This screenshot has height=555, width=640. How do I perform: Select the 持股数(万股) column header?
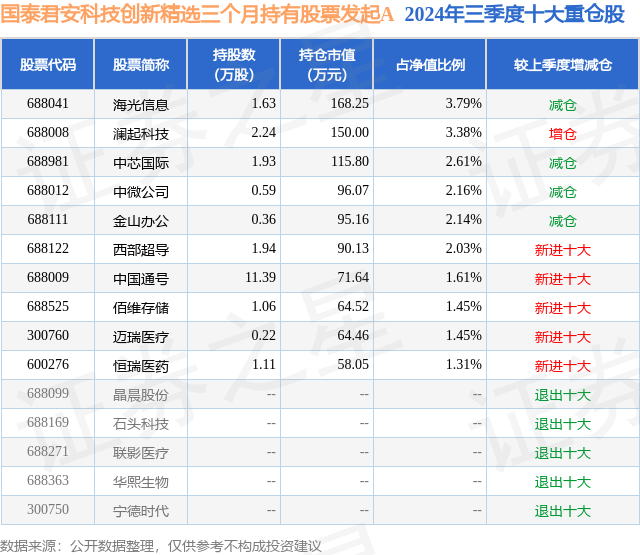pos(234,64)
